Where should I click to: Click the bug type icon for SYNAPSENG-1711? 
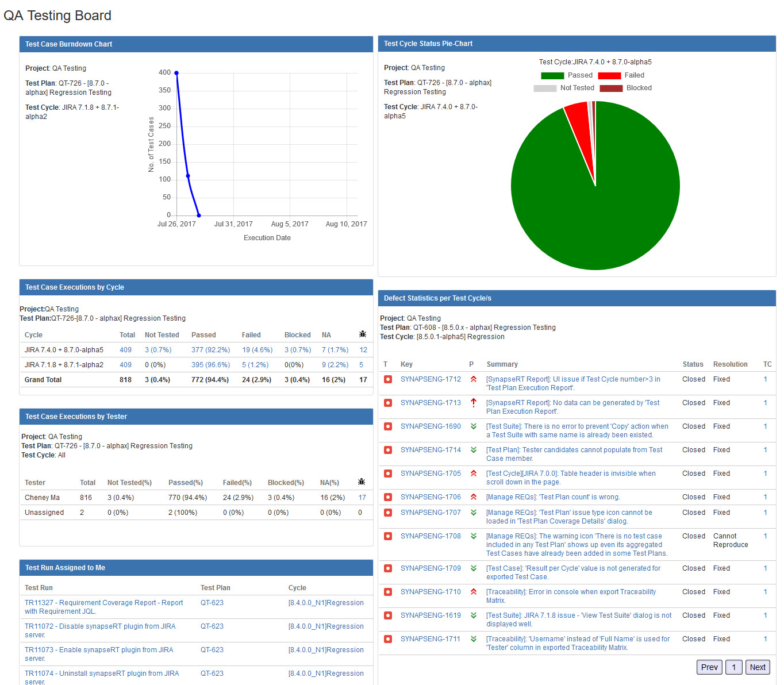pyautogui.click(x=388, y=639)
